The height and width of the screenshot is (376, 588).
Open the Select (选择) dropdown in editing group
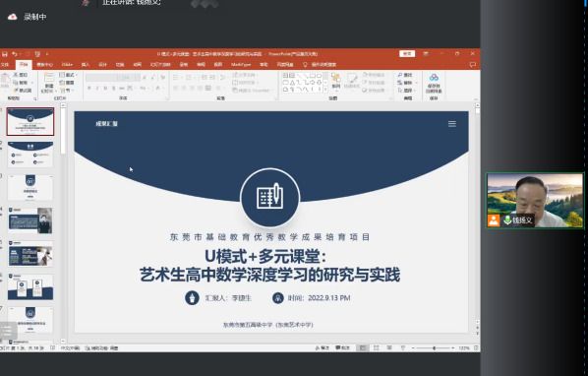406,91
